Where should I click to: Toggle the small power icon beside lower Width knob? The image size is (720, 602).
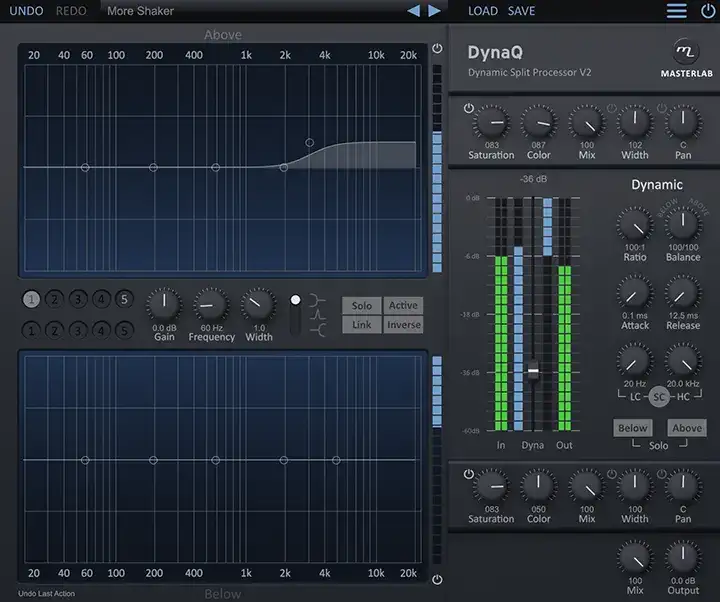pos(612,474)
